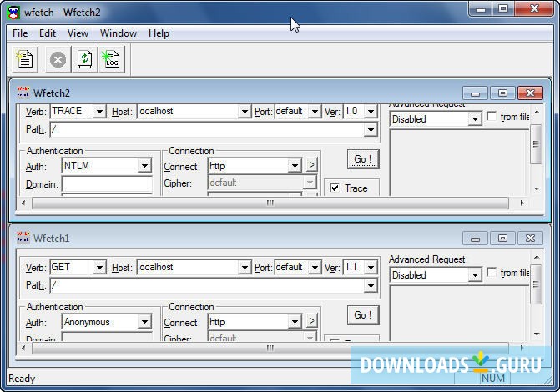The image size is (560, 392).
Task: Open the Connect dropdown in Wfetch1
Action: 295,322
